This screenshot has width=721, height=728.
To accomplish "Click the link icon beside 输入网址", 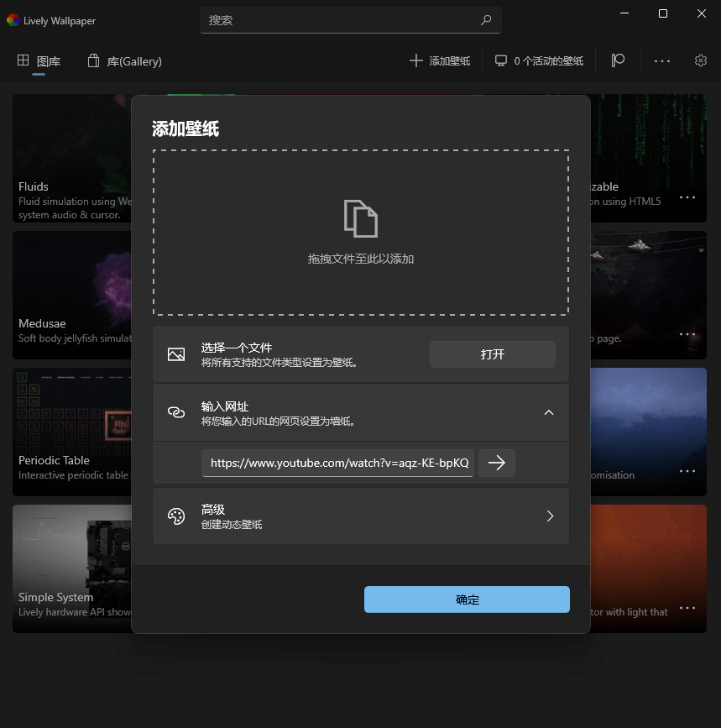I will coord(176,411).
